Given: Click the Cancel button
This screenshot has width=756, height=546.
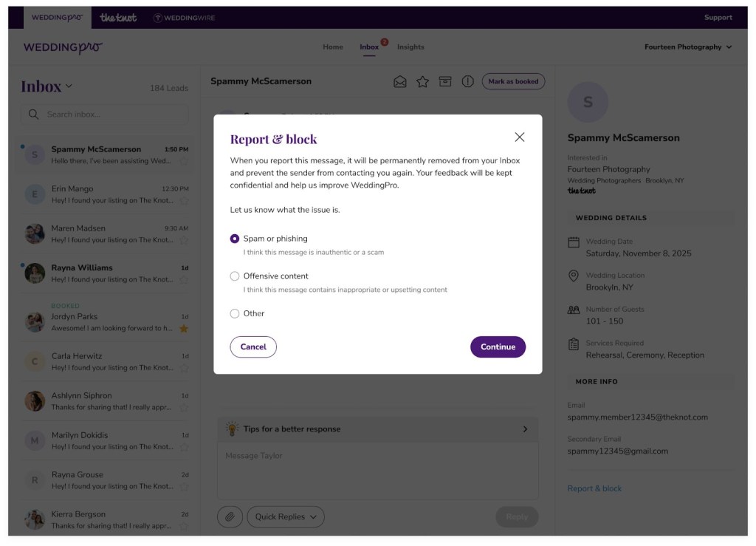Looking at the screenshot, I should (253, 347).
